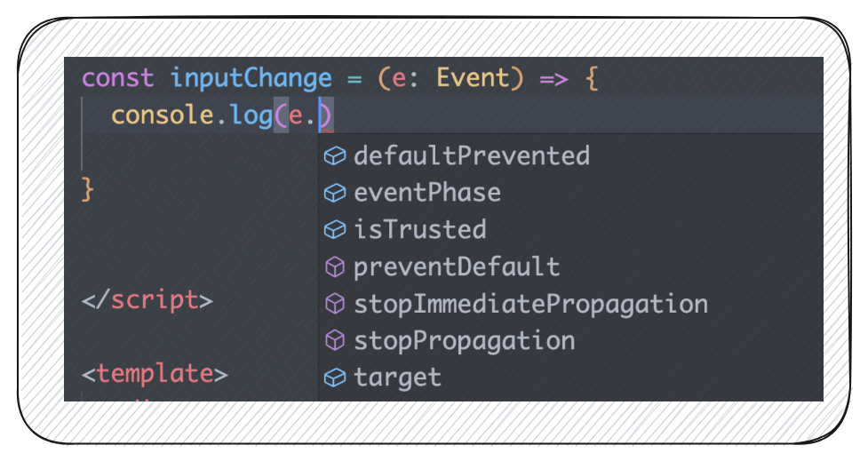The width and height of the screenshot is (868, 461).
Task: Choose stopImmediatePropagation from suggestions
Action: (530, 304)
